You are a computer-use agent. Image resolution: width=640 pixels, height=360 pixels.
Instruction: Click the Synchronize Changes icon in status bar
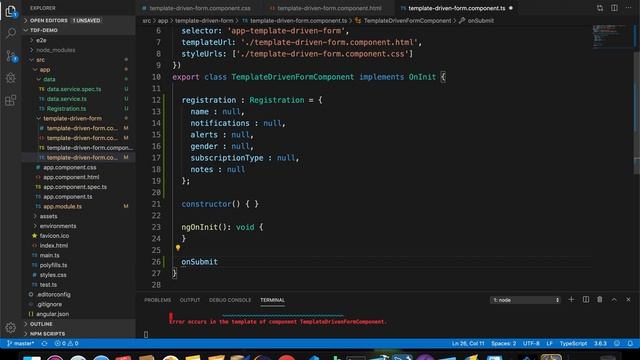(x=44, y=344)
